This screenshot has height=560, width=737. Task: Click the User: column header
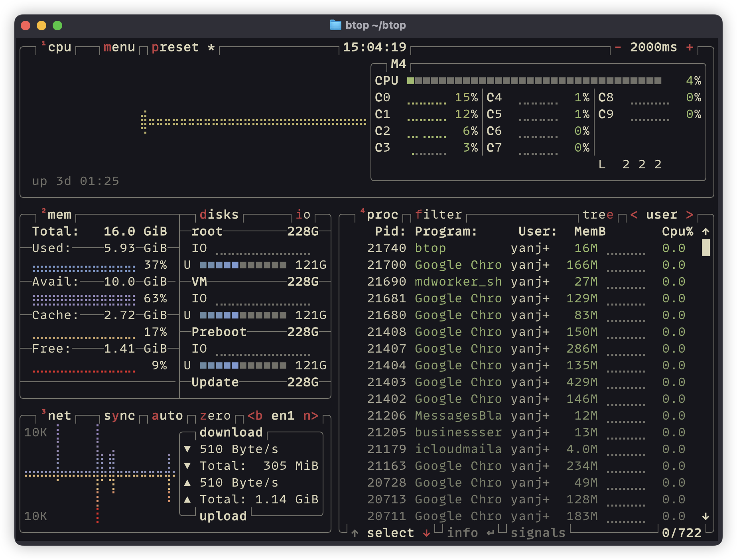[x=538, y=232]
